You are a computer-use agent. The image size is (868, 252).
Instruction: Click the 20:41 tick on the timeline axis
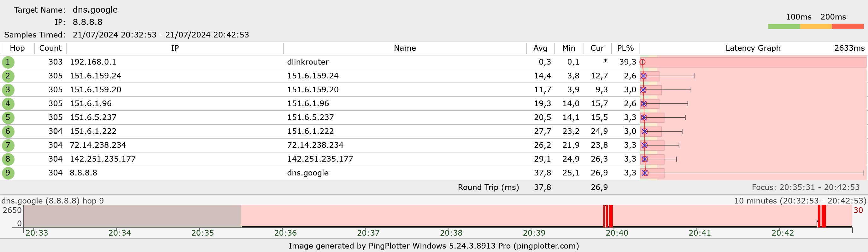(x=700, y=233)
